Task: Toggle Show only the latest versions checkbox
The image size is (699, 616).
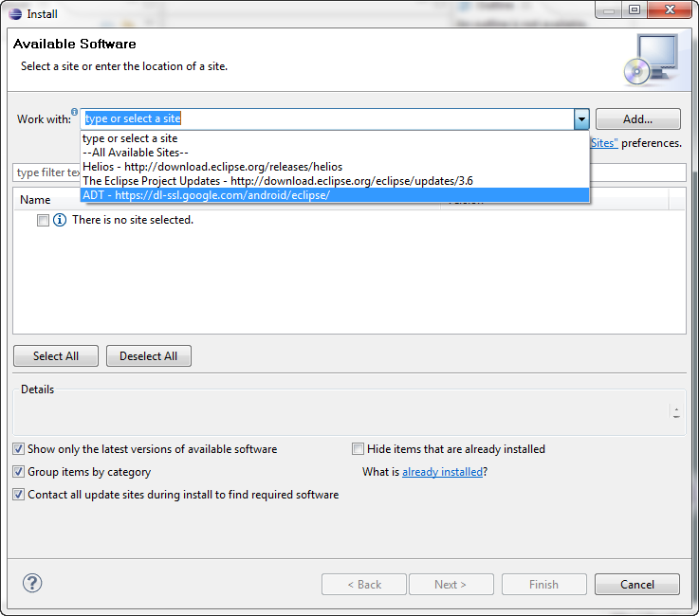Action: 18,449
